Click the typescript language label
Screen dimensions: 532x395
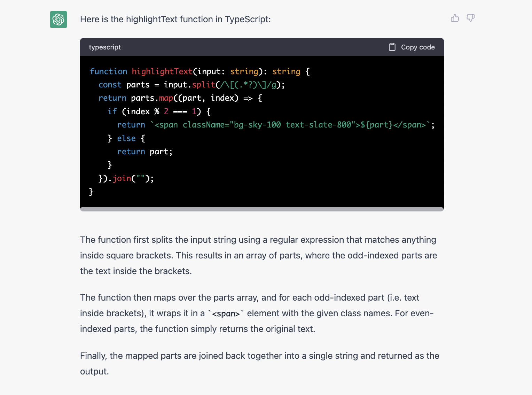tap(105, 47)
